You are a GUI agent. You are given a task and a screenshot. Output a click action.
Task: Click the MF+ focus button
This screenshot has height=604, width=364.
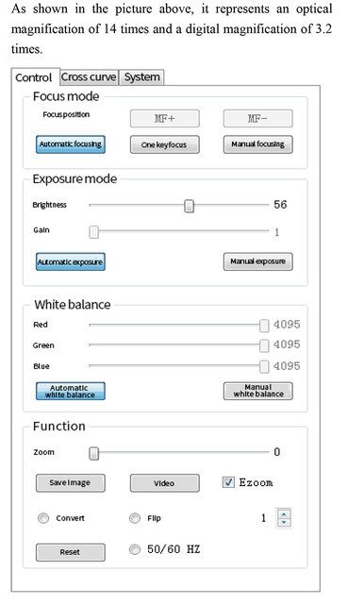coord(165,118)
